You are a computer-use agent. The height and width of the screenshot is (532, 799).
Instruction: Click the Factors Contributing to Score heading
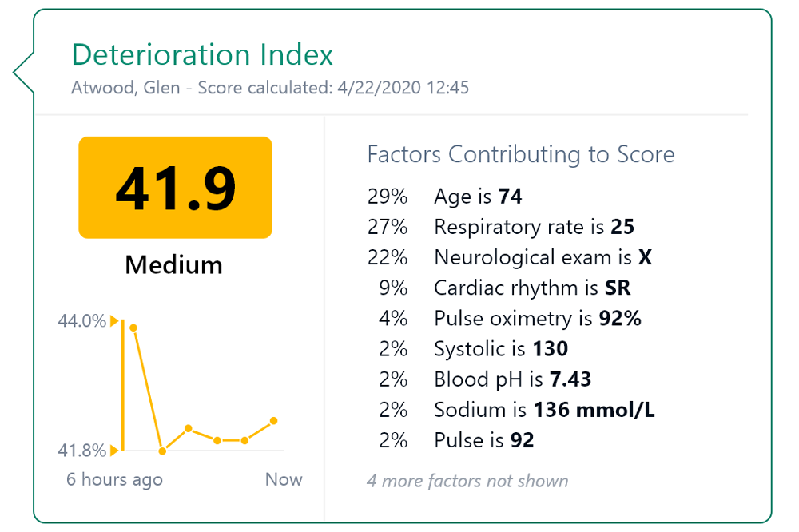[520, 154]
